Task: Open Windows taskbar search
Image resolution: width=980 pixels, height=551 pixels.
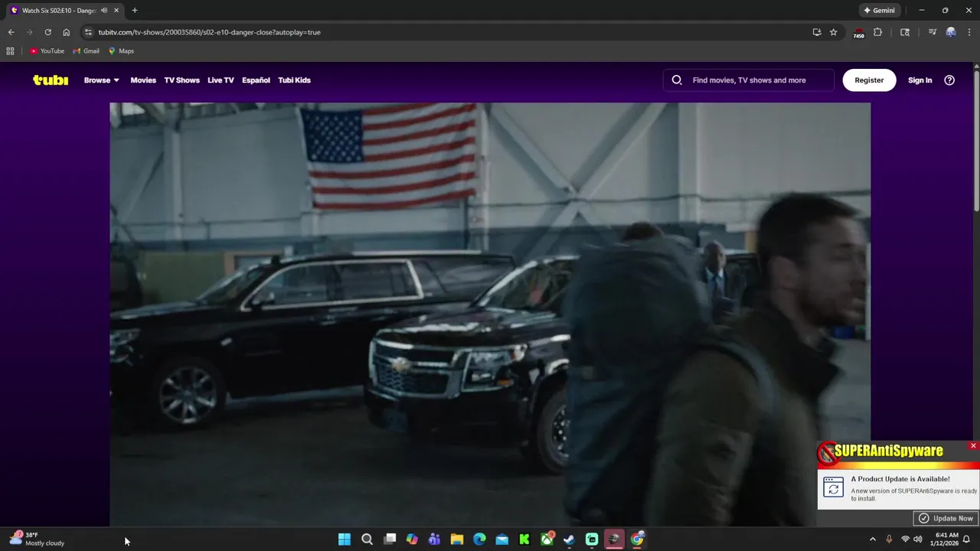Action: 367,540
